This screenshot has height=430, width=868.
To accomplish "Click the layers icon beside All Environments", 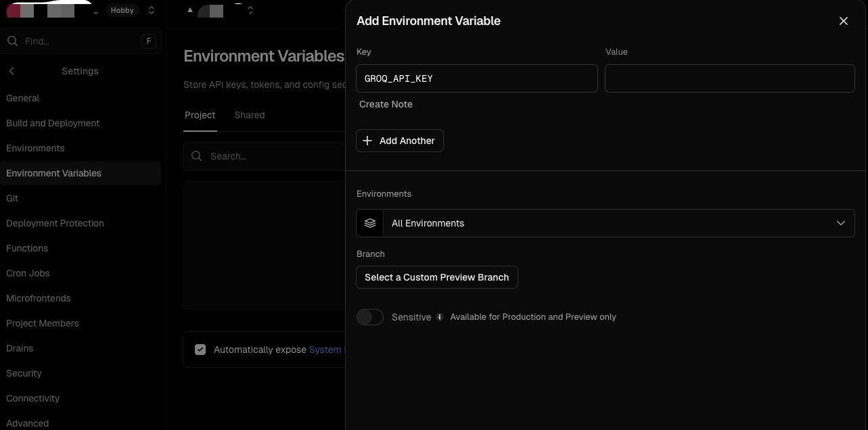I will [x=370, y=223].
